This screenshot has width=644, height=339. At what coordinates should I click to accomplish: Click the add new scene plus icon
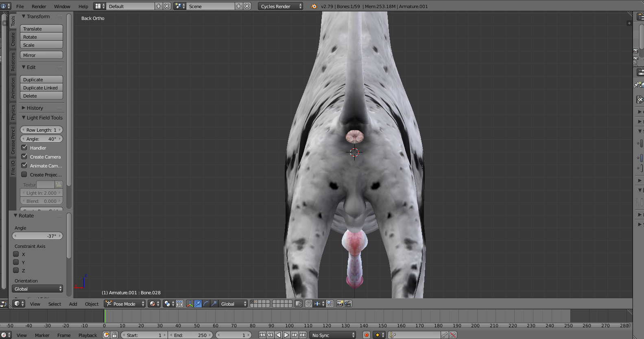239,6
